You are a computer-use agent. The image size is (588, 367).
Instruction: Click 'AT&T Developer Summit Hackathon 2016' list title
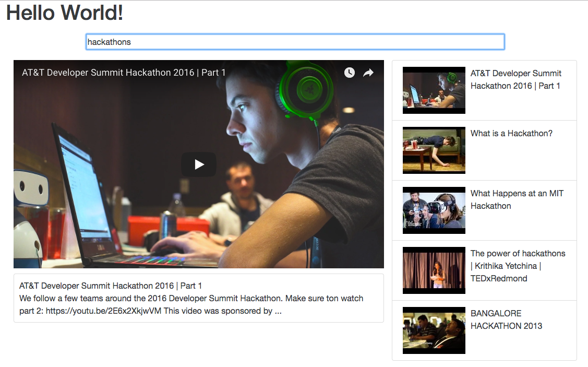(516, 79)
